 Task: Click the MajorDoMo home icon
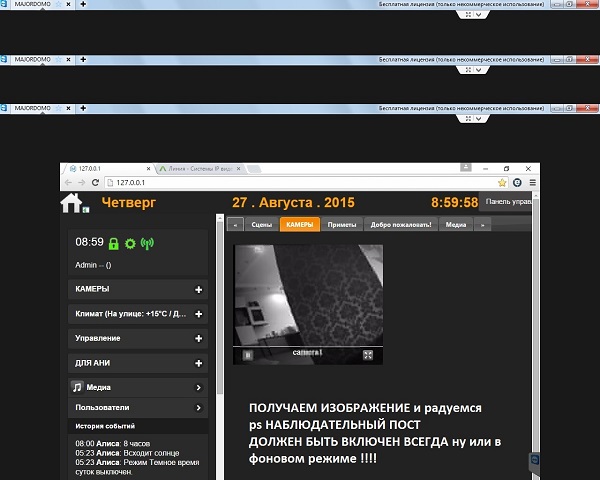click(x=71, y=203)
